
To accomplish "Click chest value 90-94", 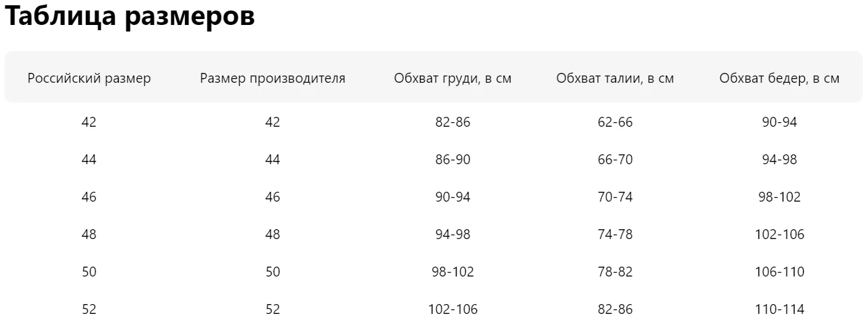I will pos(453,197).
